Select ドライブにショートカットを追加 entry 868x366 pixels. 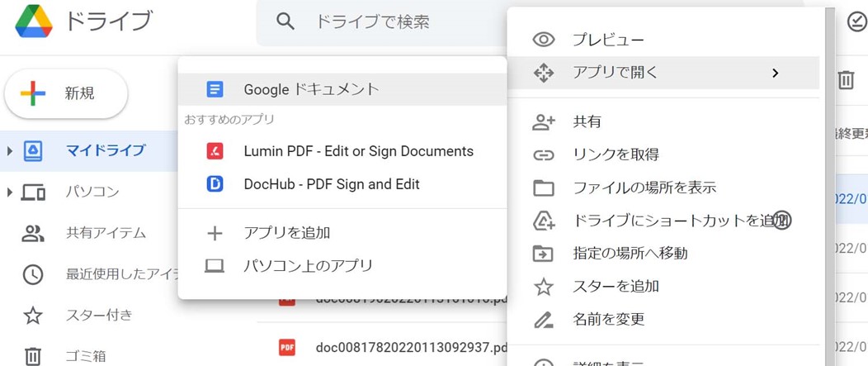click(663, 221)
